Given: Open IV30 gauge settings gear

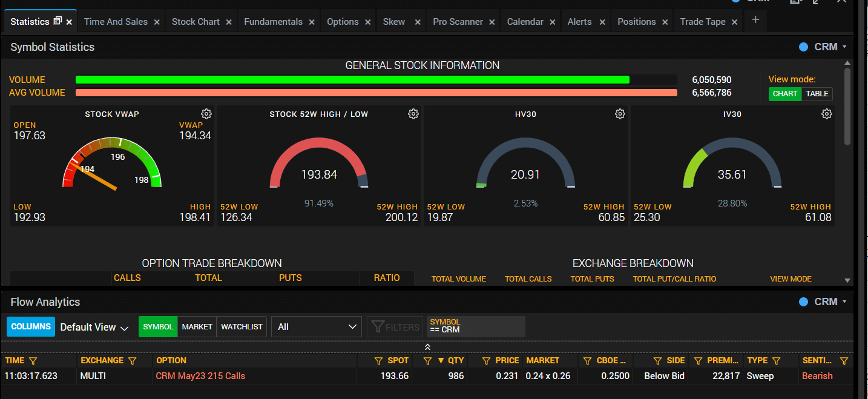Looking at the screenshot, I should click(x=827, y=114).
